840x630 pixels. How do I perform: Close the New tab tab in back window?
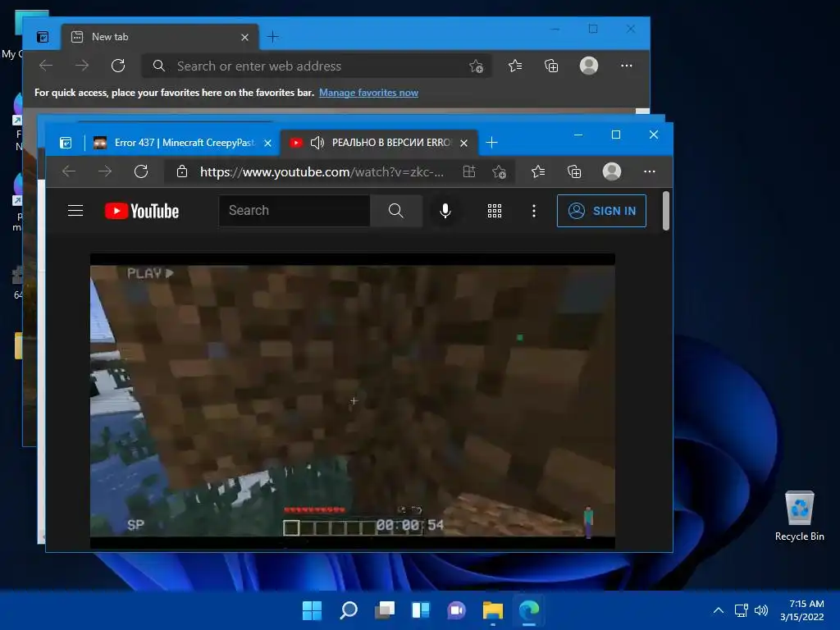(244, 38)
